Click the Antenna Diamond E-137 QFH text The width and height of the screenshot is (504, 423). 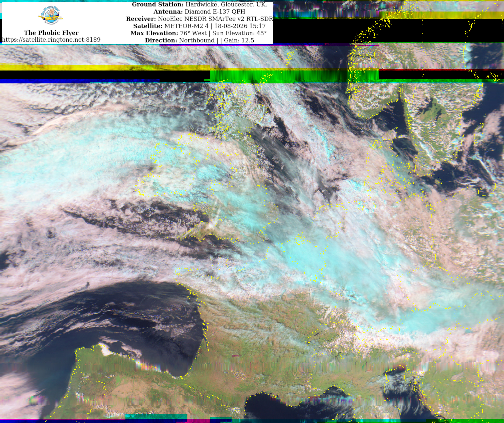199,12
